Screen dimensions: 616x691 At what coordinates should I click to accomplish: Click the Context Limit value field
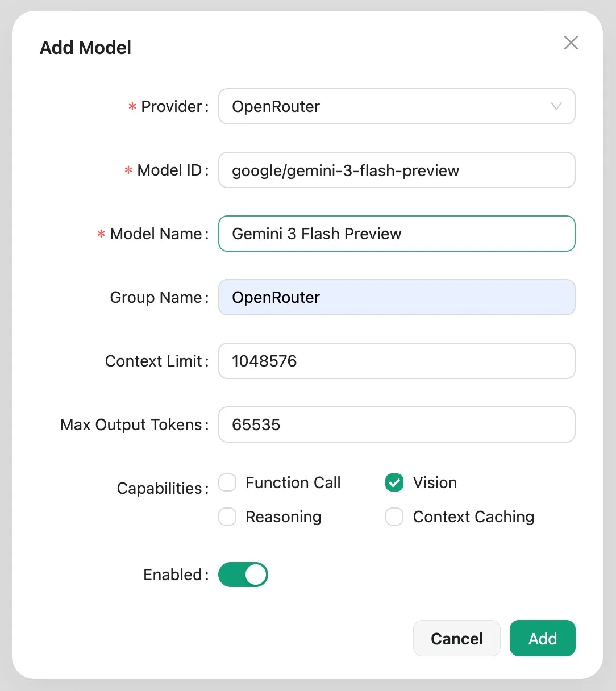point(397,361)
